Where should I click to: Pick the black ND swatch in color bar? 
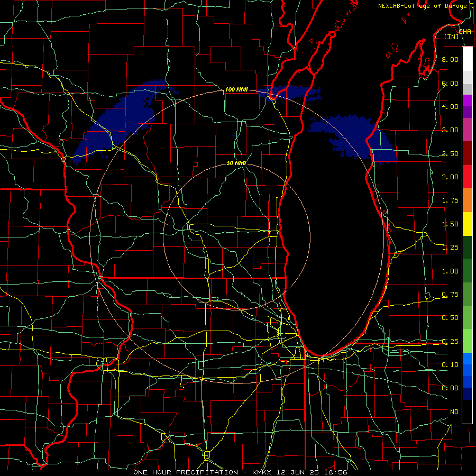(x=467, y=411)
